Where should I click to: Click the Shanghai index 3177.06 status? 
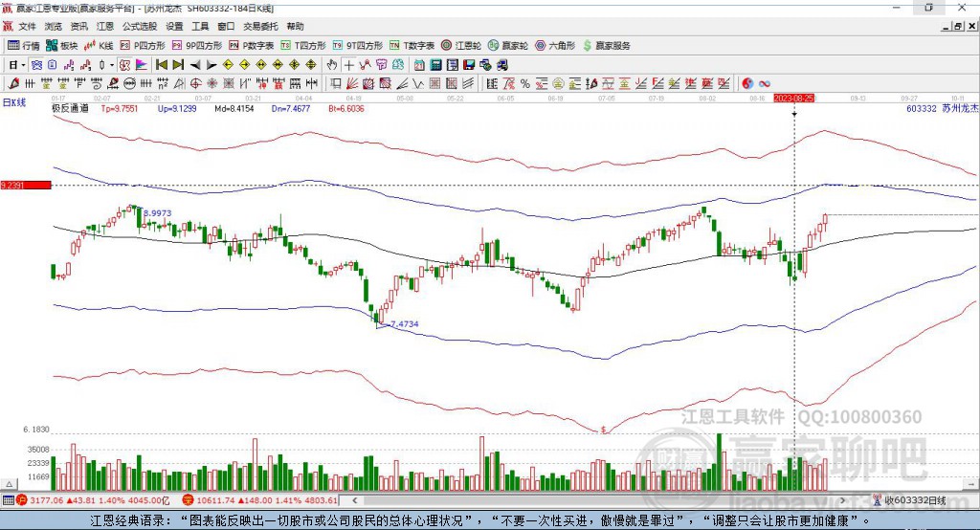tap(93, 500)
